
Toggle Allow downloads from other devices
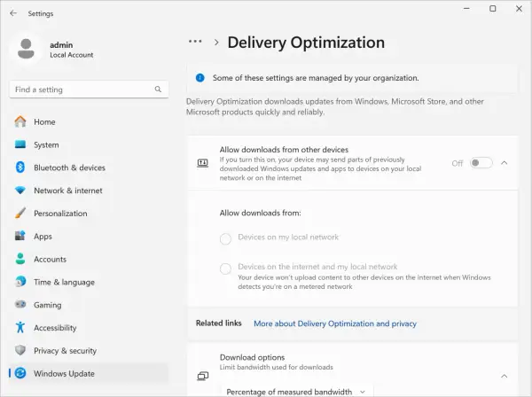tap(481, 163)
